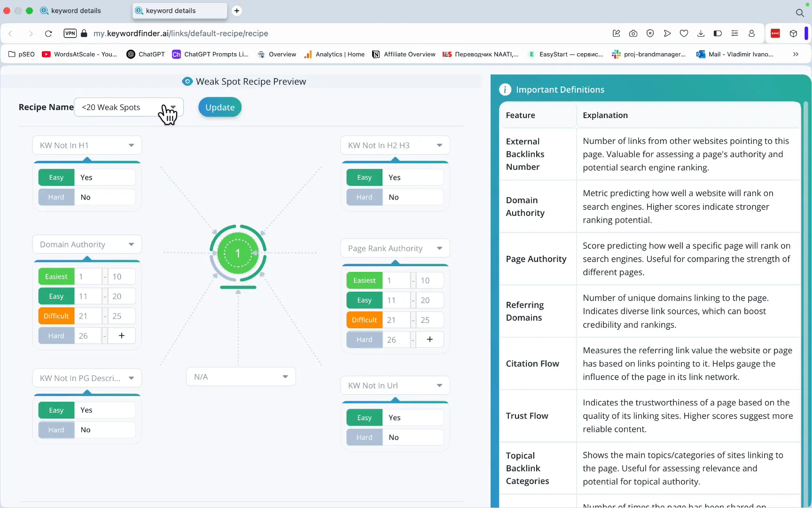Click the eye icon beside Weak Spot Recipe Preview

[x=187, y=81]
